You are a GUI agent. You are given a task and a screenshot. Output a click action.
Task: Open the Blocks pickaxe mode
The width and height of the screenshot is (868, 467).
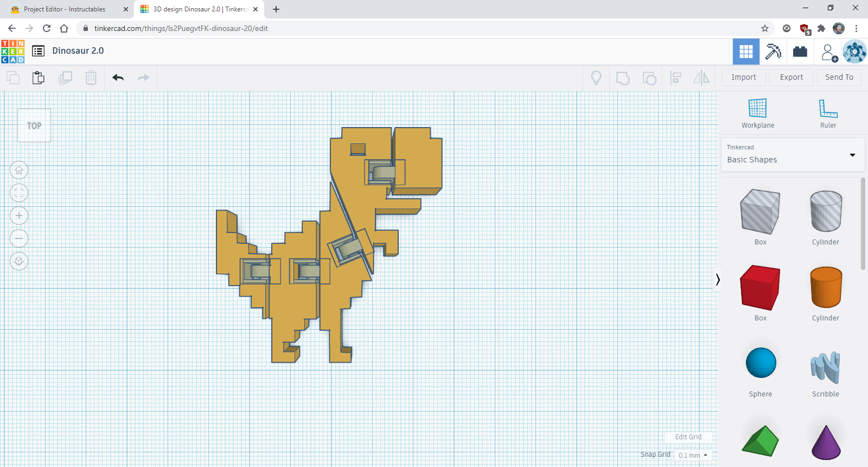tap(773, 52)
